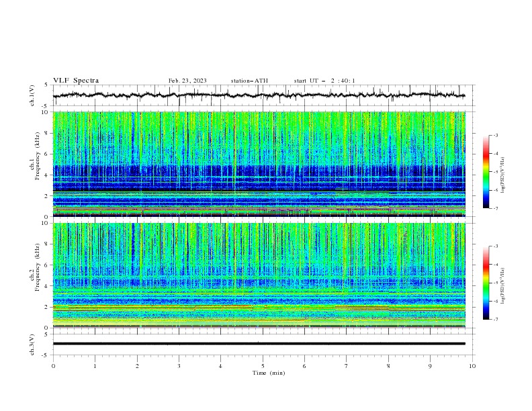This screenshot has height=411, width=532.
Task: Click the upper PSD color bar
Action: [x=486, y=172]
